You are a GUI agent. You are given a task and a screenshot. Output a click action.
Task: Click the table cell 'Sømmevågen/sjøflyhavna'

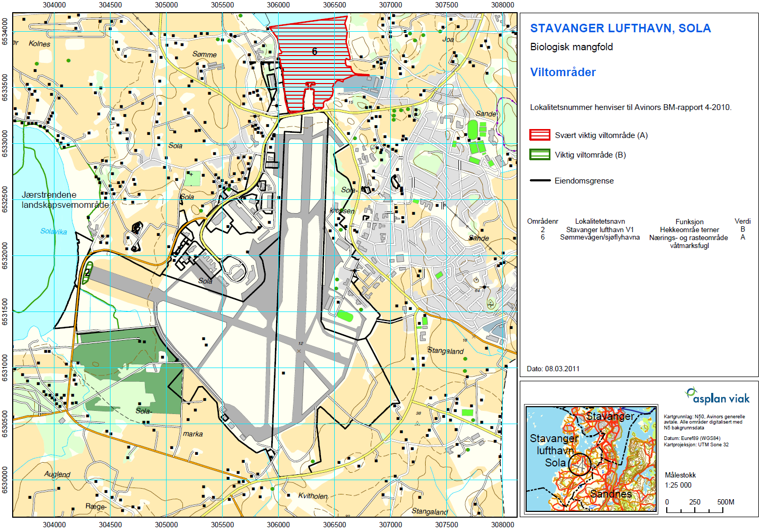(x=600, y=237)
